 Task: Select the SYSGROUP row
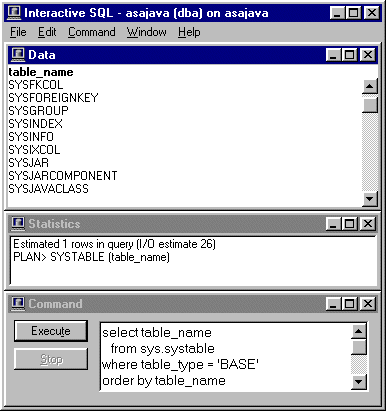click(38, 111)
